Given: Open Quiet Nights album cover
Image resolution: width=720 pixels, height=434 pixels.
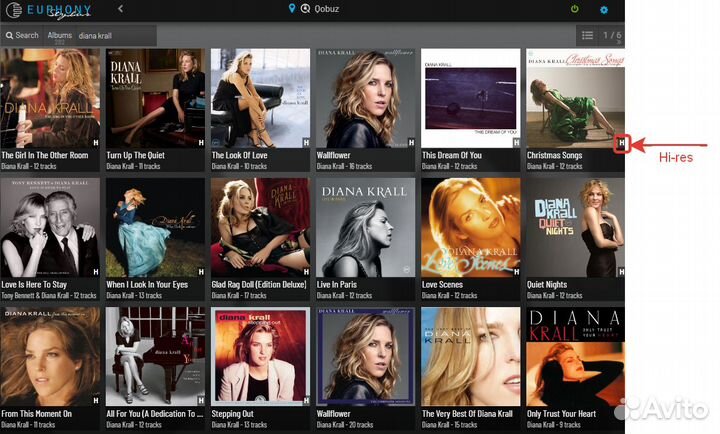Looking at the screenshot, I should (x=575, y=227).
